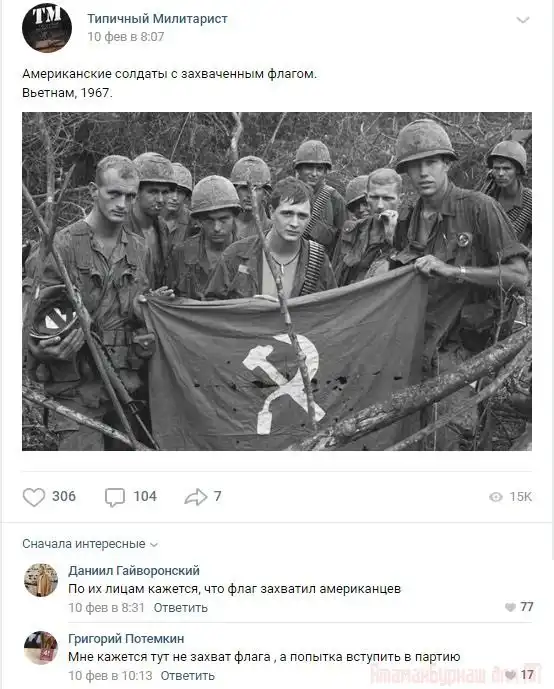The image size is (554, 689).
Task: Click comment timestamp 10 фев в 10:13
Action: tap(110, 675)
